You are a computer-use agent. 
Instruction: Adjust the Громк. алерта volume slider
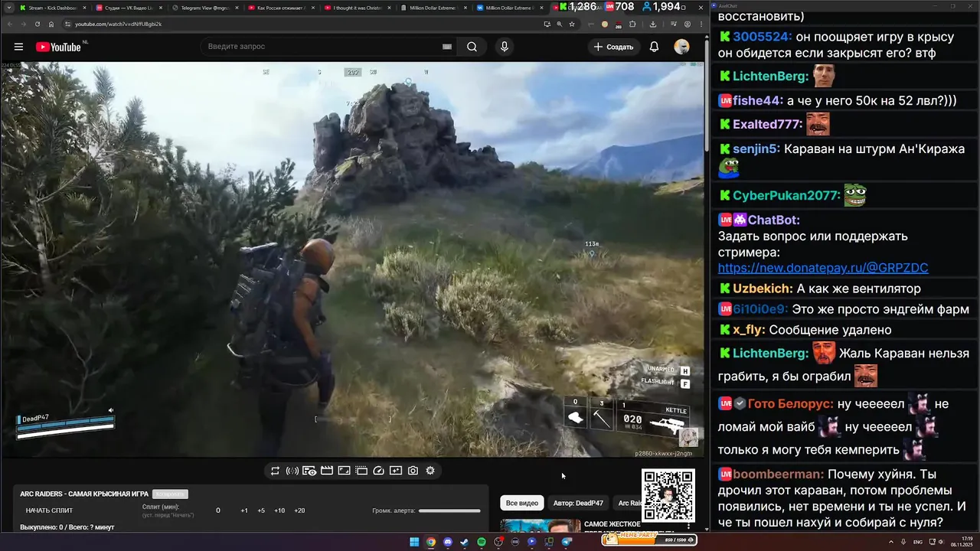pos(449,510)
